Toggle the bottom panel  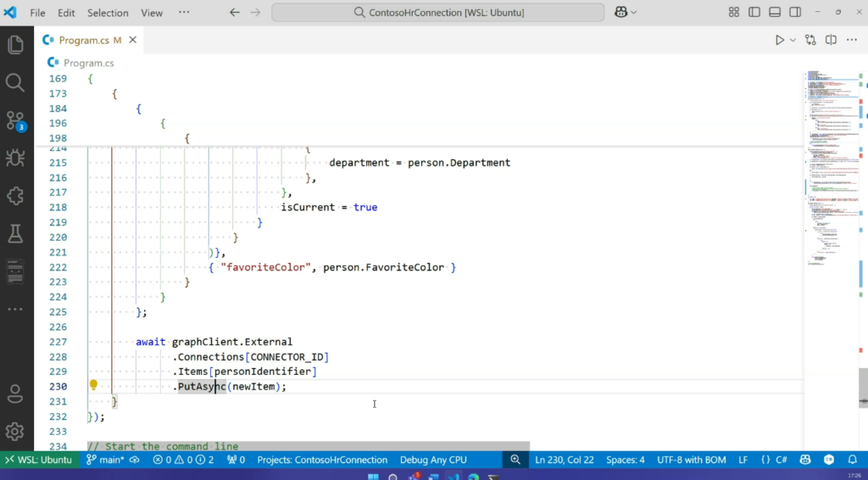[x=775, y=12]
